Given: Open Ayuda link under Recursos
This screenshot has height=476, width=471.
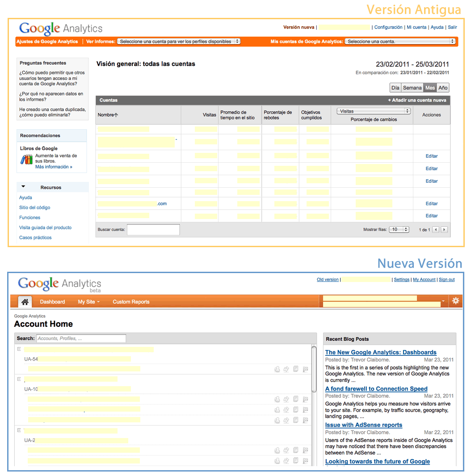Looking at the screenshot, I should 25,198.
